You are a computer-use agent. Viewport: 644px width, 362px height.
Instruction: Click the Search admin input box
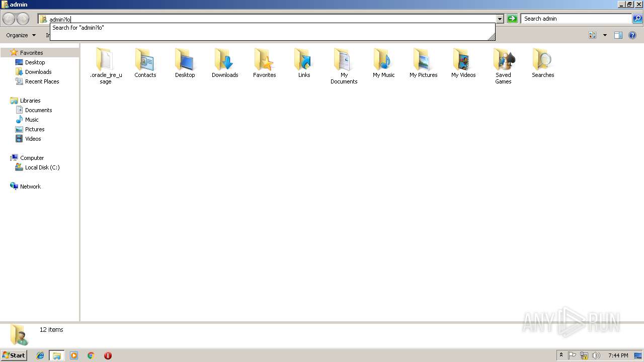pos(577,19)
